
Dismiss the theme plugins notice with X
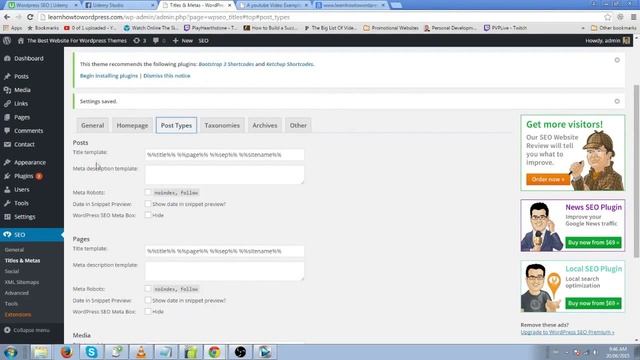[x=617, y=60]
